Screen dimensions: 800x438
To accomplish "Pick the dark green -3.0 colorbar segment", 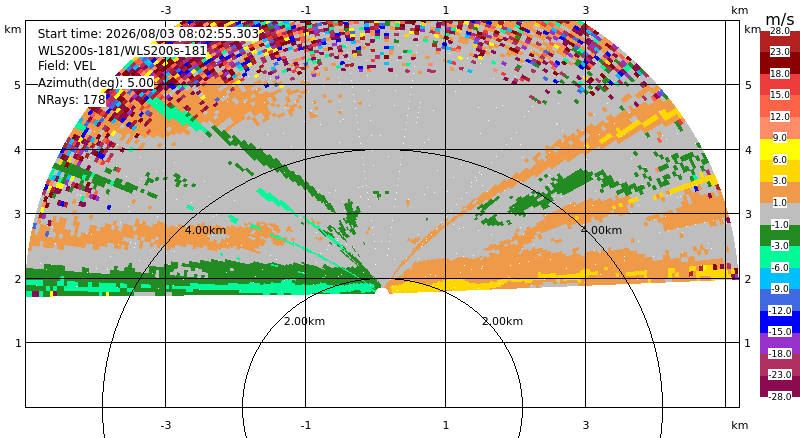I will tap(780, 235).
